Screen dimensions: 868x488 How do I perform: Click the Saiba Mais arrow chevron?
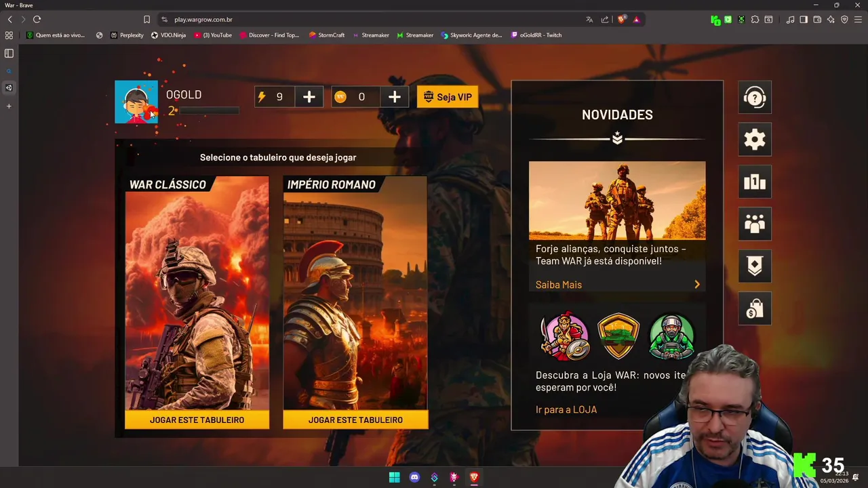(x=696, y=285)
